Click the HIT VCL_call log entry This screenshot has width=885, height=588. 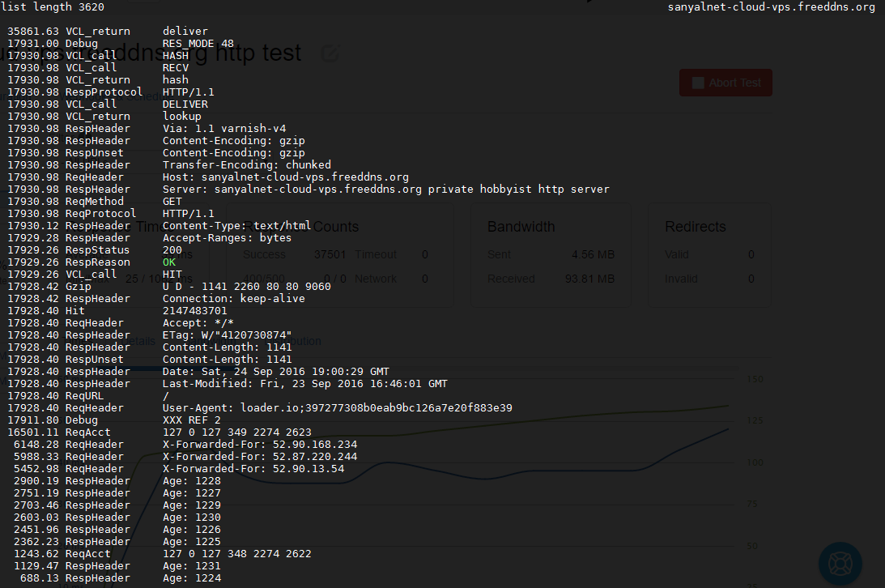[173, 274]
